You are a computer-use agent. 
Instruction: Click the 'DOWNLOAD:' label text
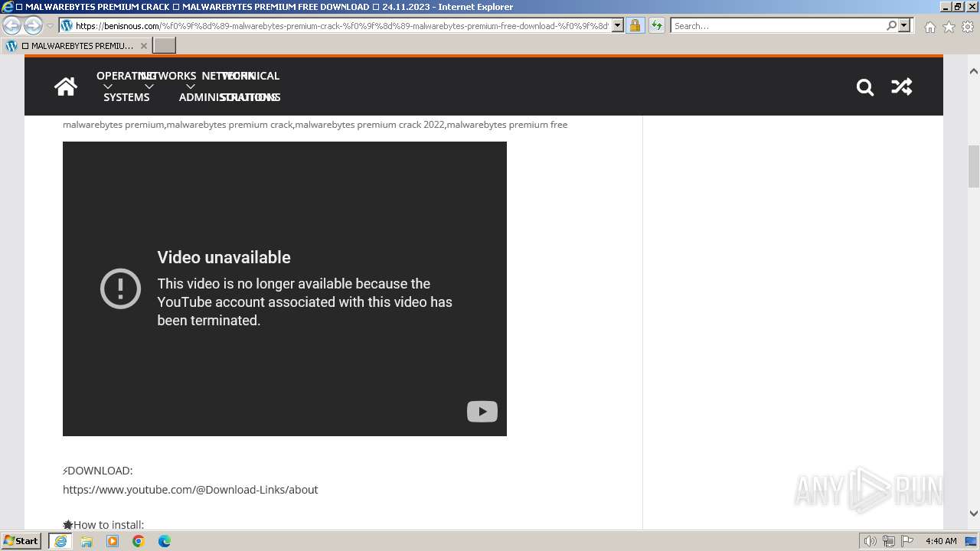pos(100,471)
